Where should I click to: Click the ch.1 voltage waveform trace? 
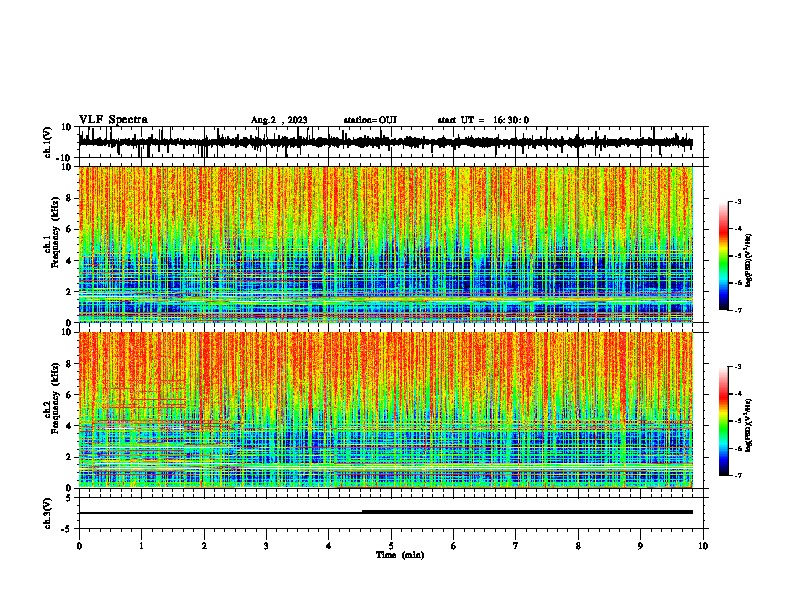pyautogui.click(x=385, y=142)
